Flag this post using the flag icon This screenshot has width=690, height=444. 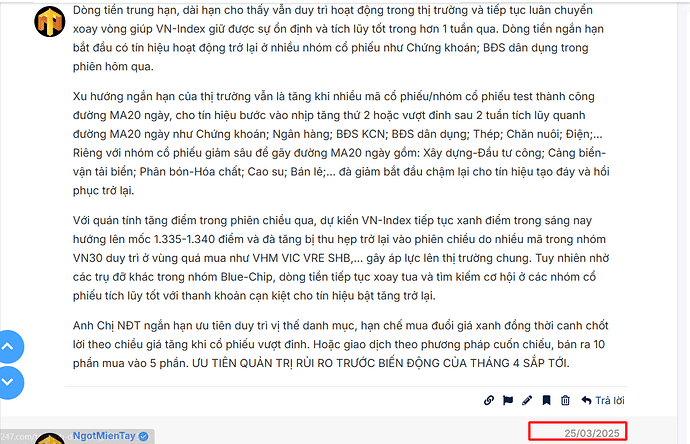508,400
